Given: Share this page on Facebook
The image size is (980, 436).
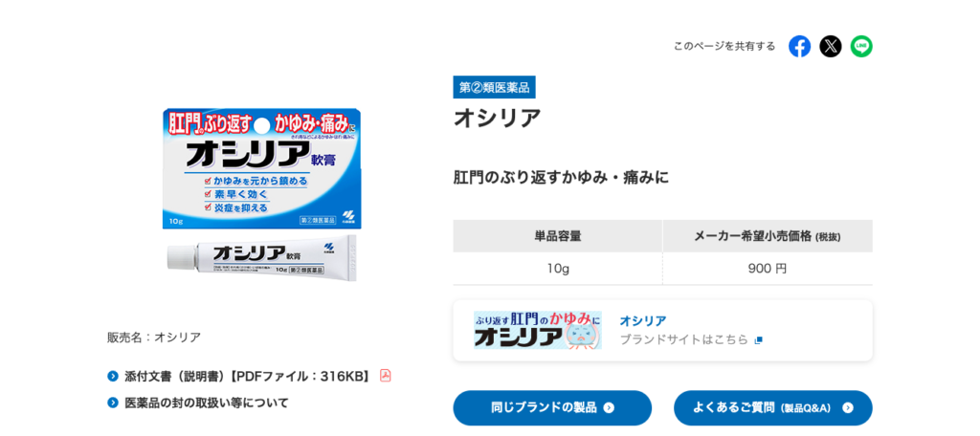Looking at the screenshot, I should pos(799,46).
